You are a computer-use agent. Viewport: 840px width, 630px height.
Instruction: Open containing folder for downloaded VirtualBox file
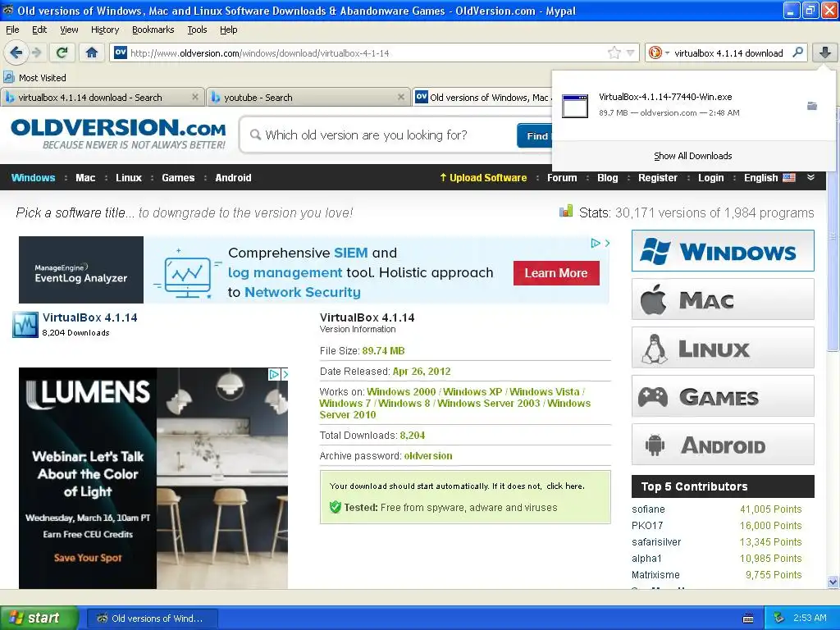click(x=812, y=106)
